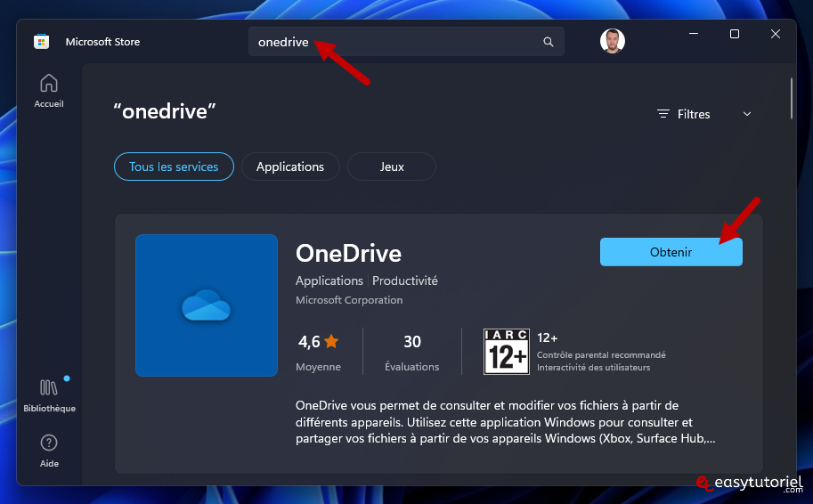Image resolution: width=813 pixels, height=504 pixels.
Task: Open the Aide help icon
Action: (x=49, y=443)
